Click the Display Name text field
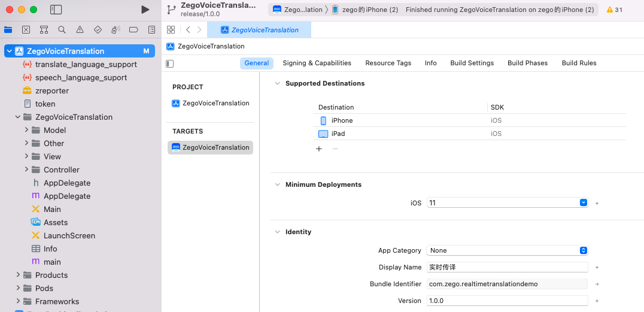 tap(507, 267)
